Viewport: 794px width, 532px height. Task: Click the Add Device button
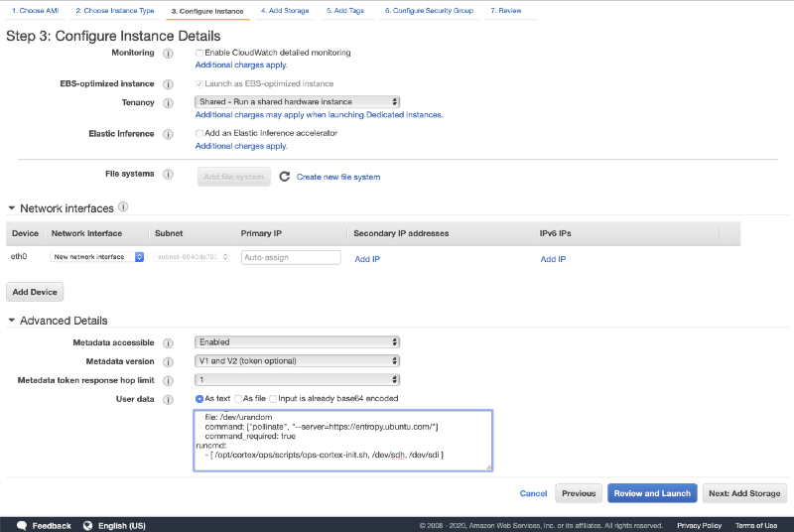[35, 292]
